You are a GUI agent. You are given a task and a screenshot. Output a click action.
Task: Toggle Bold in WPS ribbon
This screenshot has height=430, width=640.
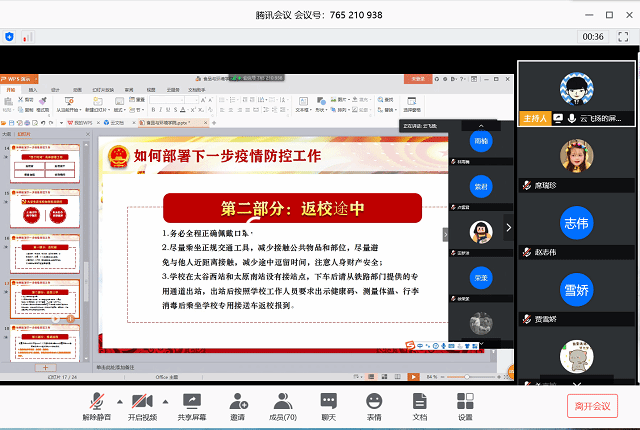[x=153, y=110]
